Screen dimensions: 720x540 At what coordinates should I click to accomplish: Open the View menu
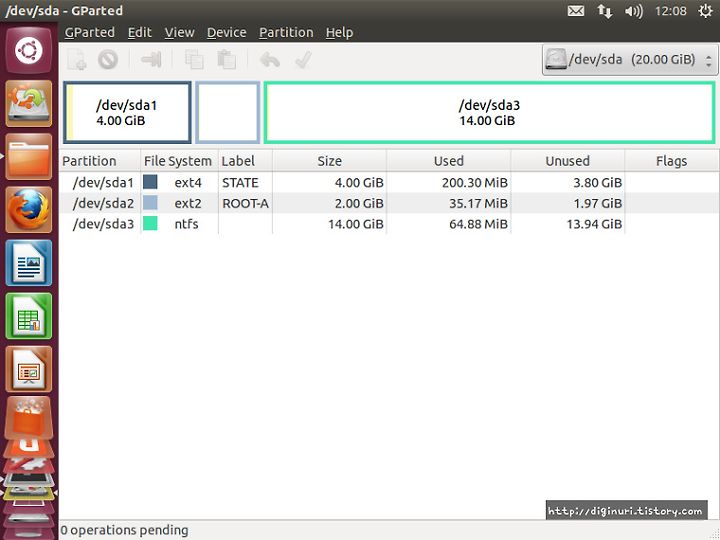(180, 33)
